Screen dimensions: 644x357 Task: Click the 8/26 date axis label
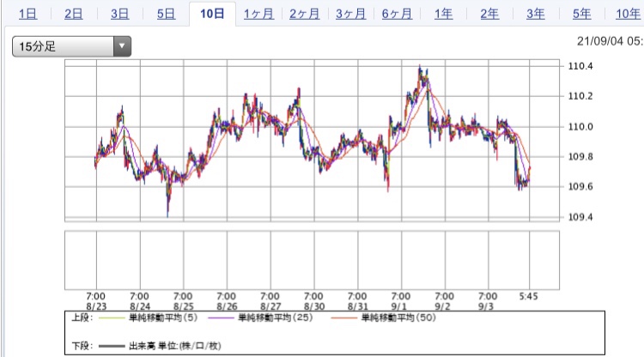227,306
